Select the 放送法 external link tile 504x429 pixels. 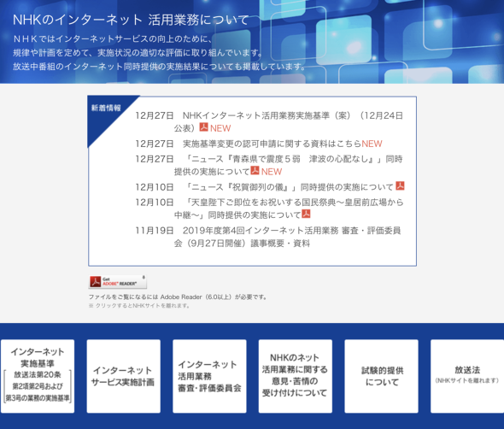click(467, 376)
